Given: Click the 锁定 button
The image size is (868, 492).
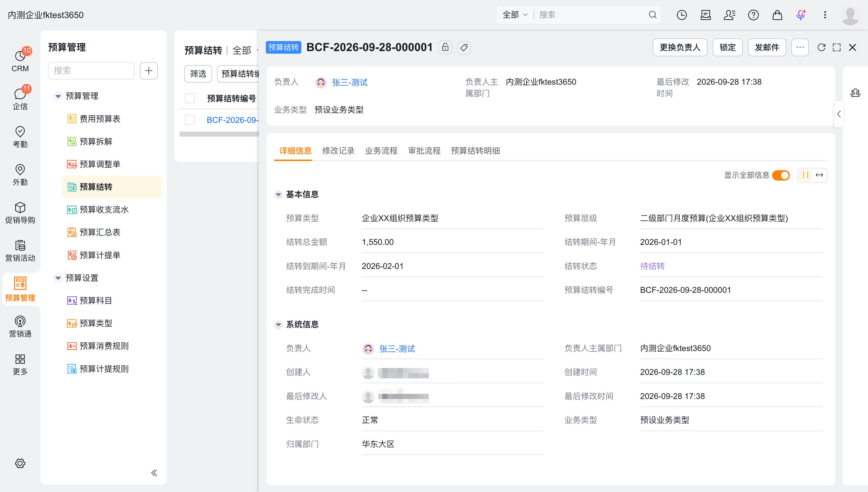Looking at the screenshot, I should tap(727, 47).
